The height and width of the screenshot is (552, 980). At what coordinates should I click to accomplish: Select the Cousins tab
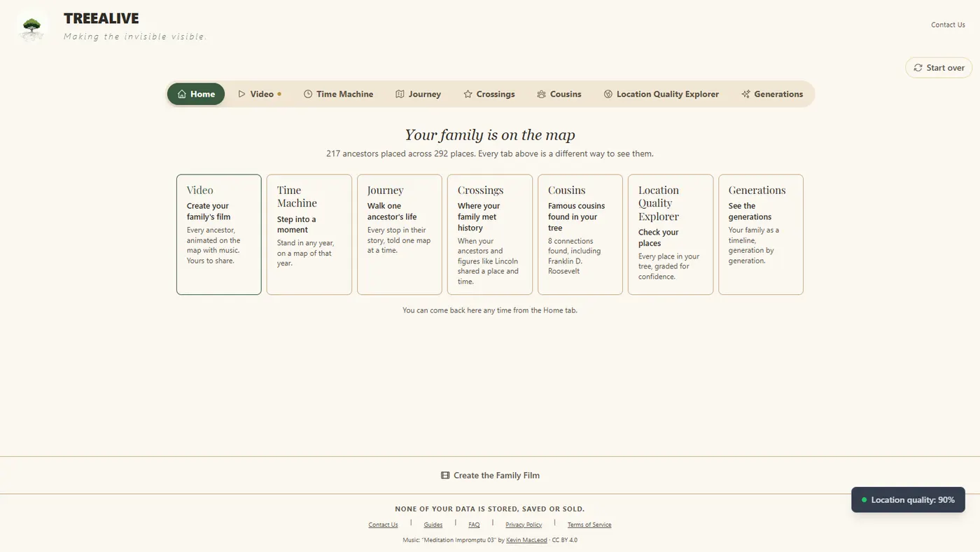[x=559, y=94]
